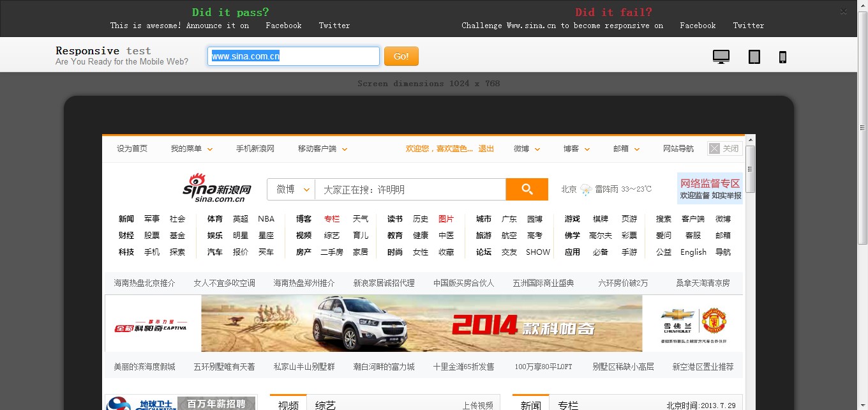Open the red 图片 link
Image resolution: width=868 pixels, height=410 pixels.
tap(446, 219)
